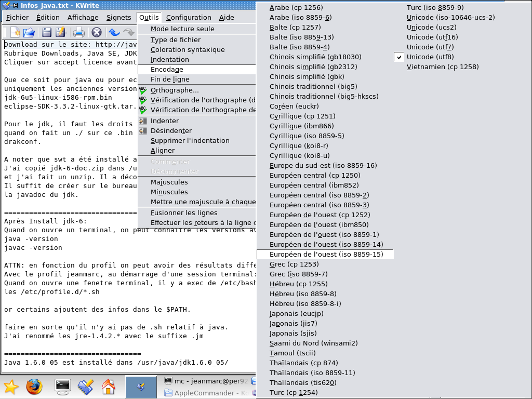Toggle Mode lecture seule

pos(197,29)
